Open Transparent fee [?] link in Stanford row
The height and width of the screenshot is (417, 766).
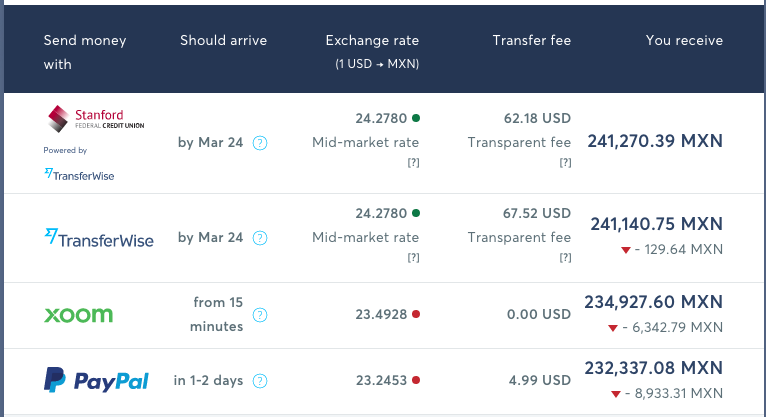[x=565, y=163]
